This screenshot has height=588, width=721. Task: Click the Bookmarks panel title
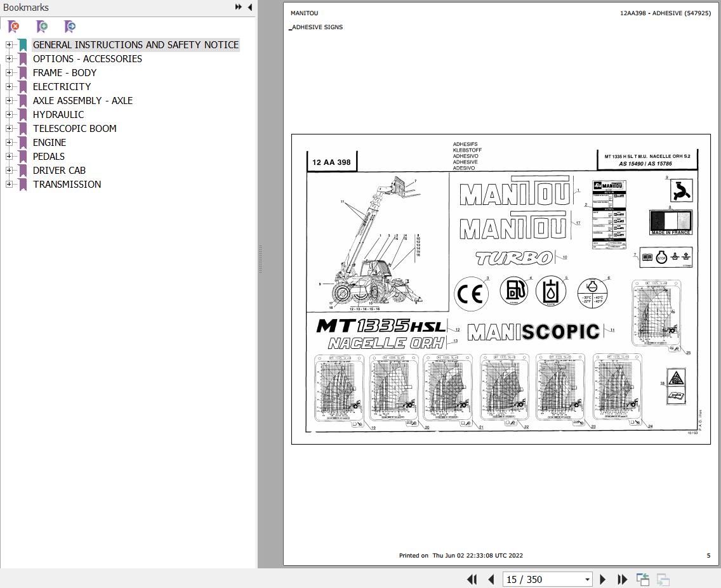pos(26,8)
